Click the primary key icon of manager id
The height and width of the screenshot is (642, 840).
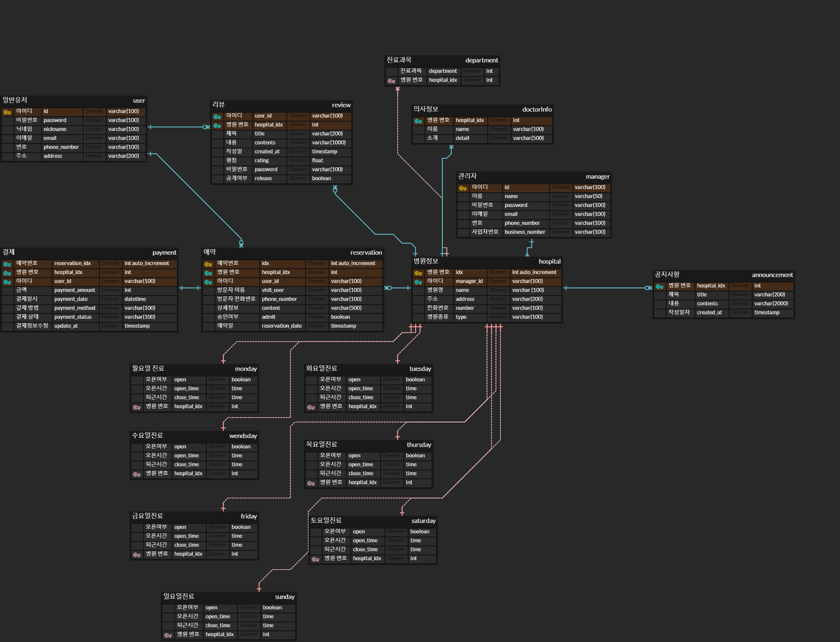pos(463,188)
